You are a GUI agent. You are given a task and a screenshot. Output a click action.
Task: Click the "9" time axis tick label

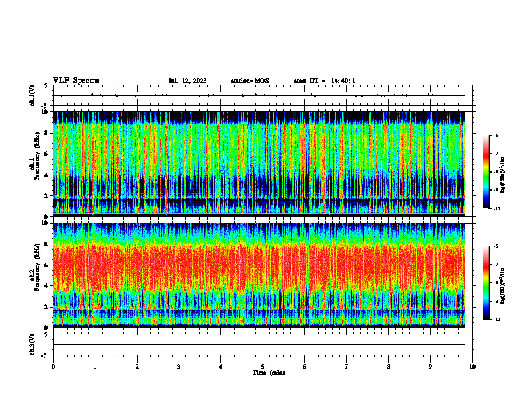(430, 367)
